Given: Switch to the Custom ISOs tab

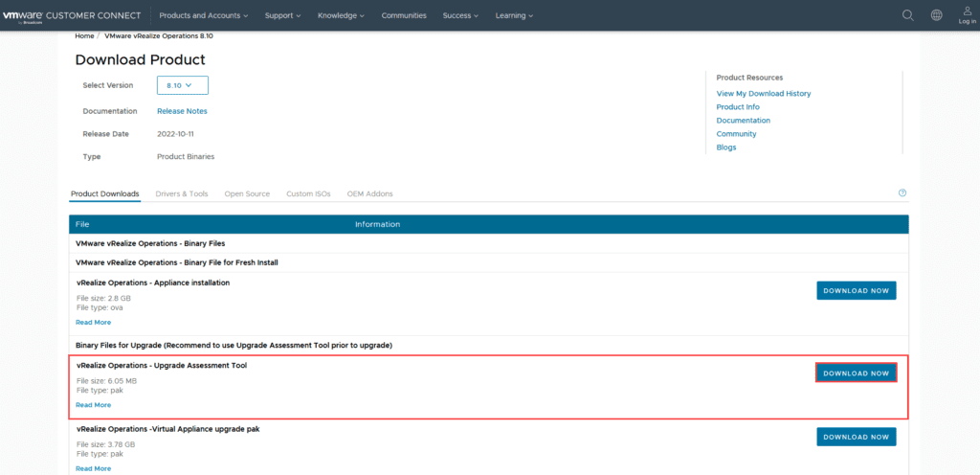Looking at the screenshot, I should [308, 193].
